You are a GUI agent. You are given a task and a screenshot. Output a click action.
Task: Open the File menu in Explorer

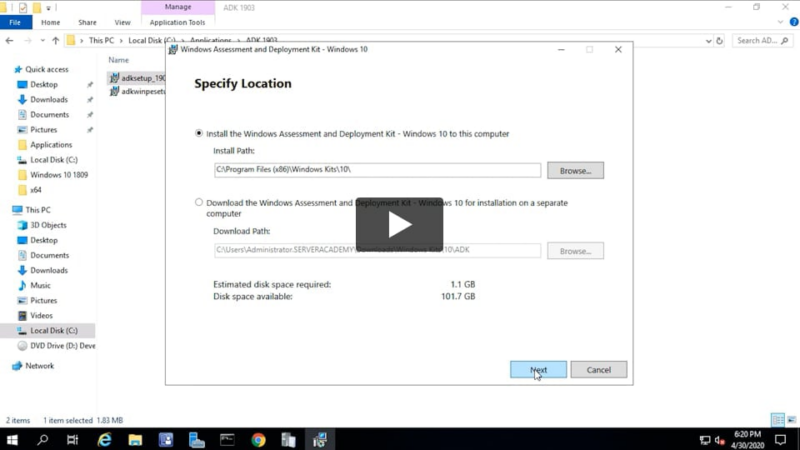coord(15,22)
